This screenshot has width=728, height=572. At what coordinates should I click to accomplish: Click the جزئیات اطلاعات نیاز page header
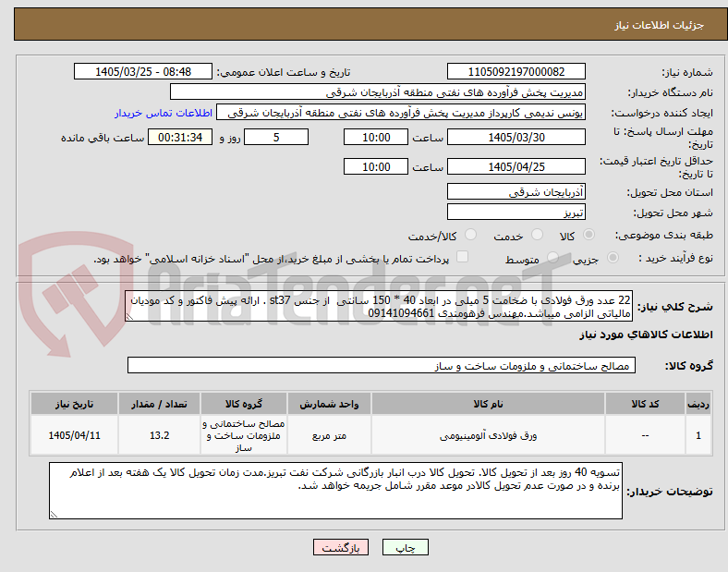[660, 25]
